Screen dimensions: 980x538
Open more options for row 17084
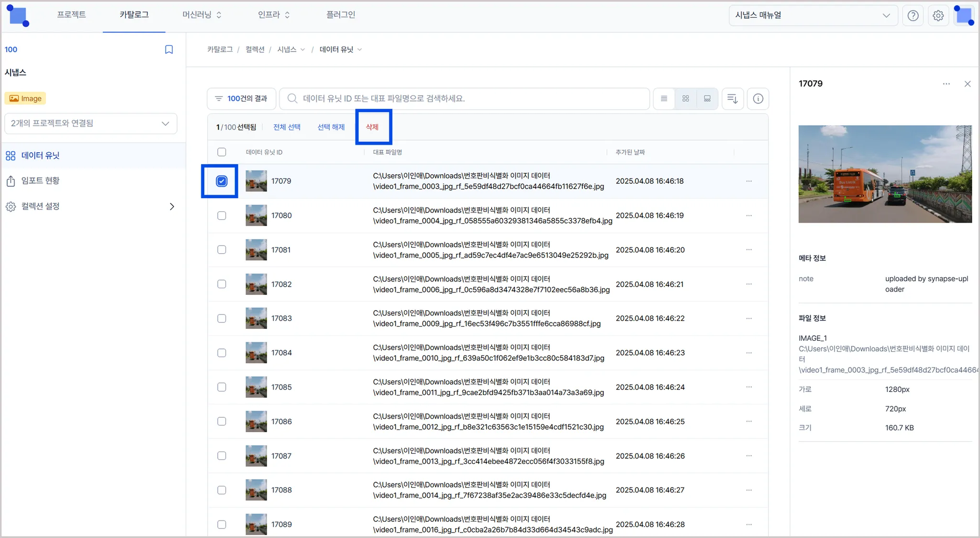point(749,353)
